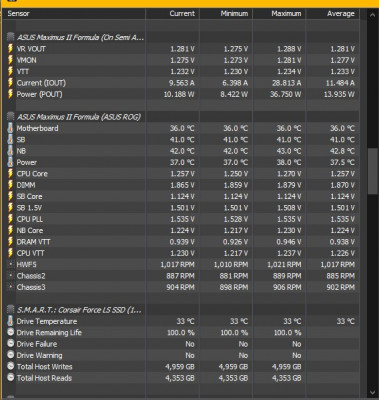
Task: Click the scrollbar up arrow
Action: tap(373, 15)
